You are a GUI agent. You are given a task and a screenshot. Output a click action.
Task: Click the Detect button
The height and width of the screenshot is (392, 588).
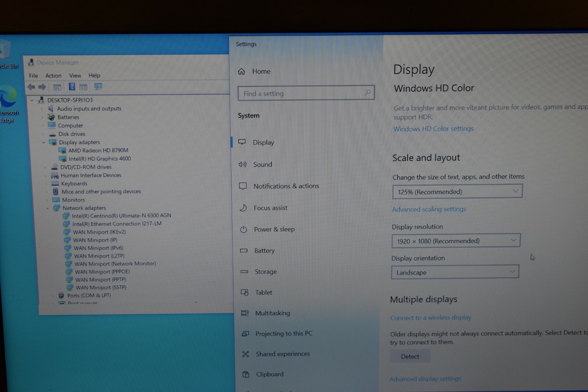tap(410, 356)
